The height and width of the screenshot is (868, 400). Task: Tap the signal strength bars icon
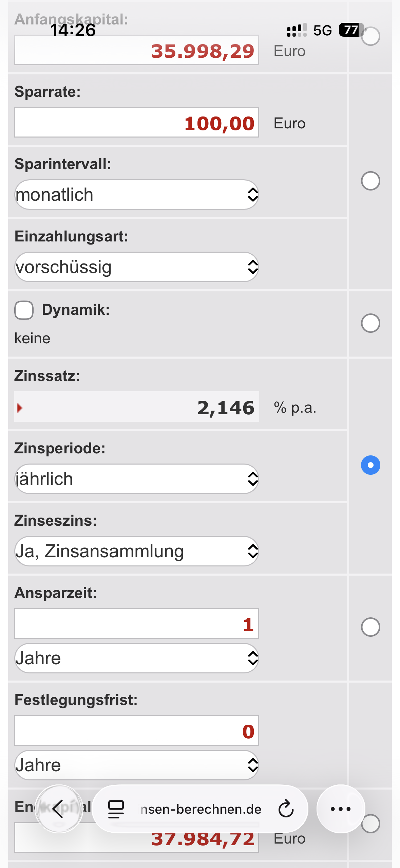(x=297, y=30)
